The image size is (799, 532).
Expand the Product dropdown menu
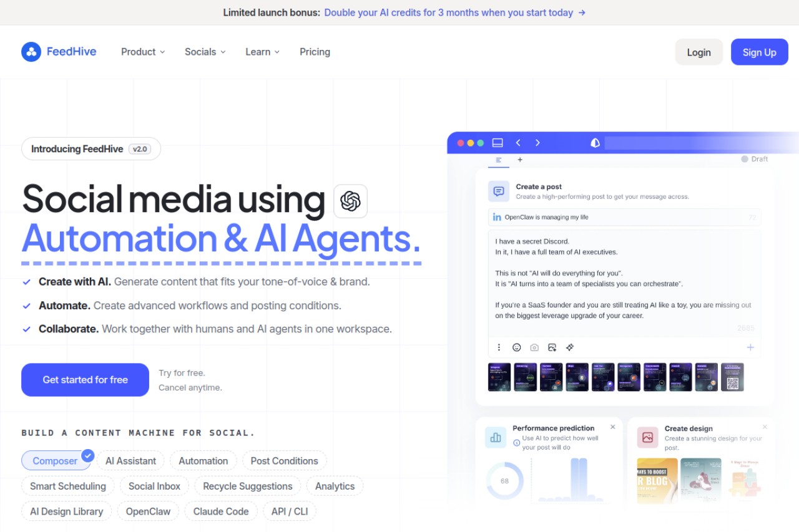coord(143,52)
